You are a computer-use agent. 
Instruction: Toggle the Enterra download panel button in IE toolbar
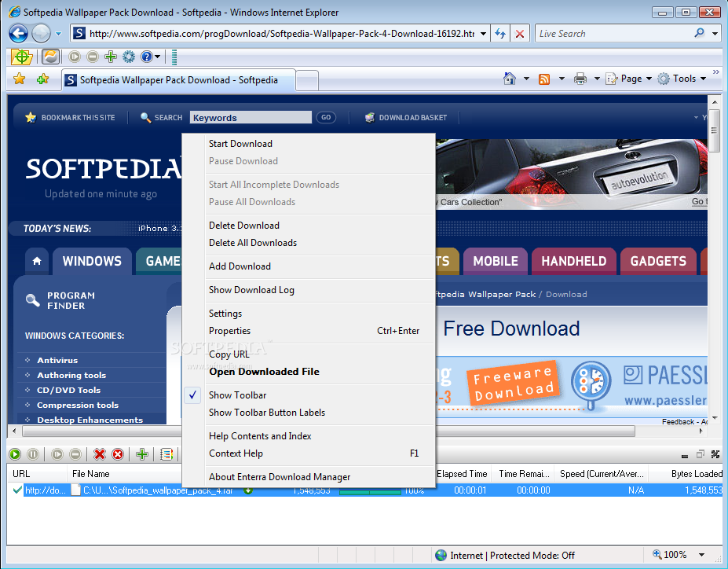pos(50,57)
